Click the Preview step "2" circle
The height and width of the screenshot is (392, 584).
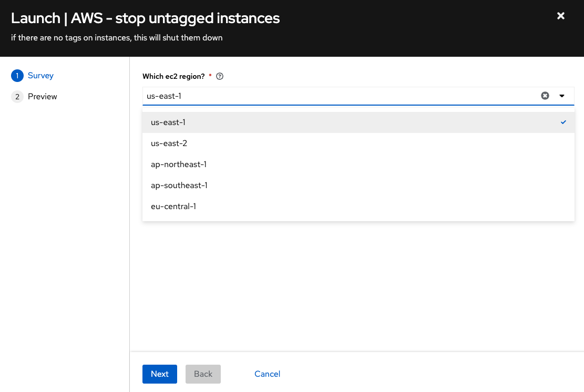pyautogui.click(x=17, y=96)
